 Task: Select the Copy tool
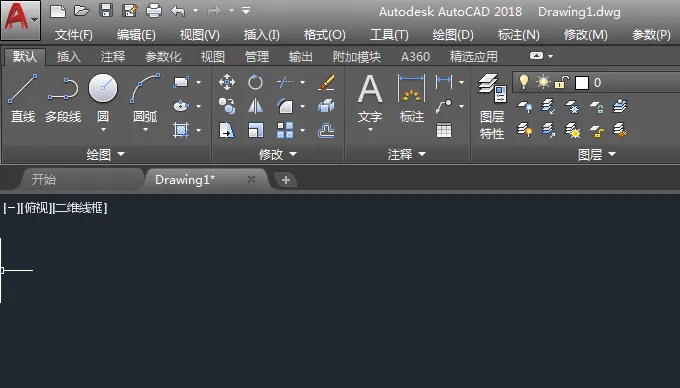[x=227, y=106]
